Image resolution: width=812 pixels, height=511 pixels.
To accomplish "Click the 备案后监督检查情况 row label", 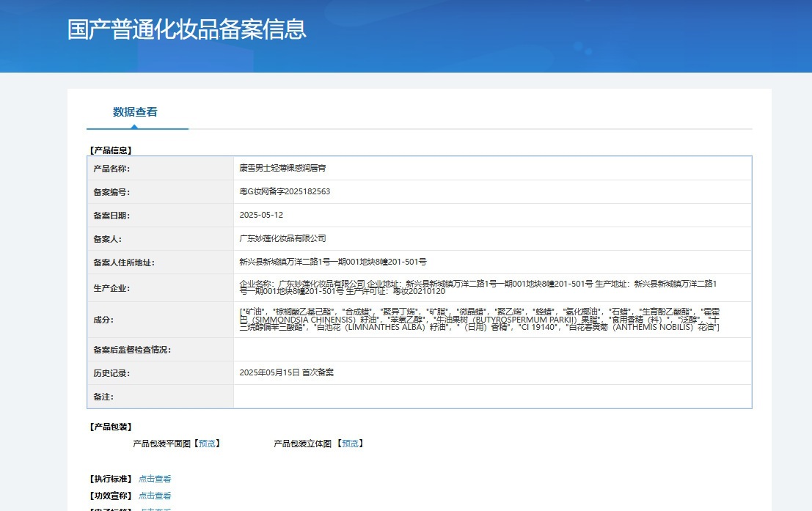I will (132, 350).
